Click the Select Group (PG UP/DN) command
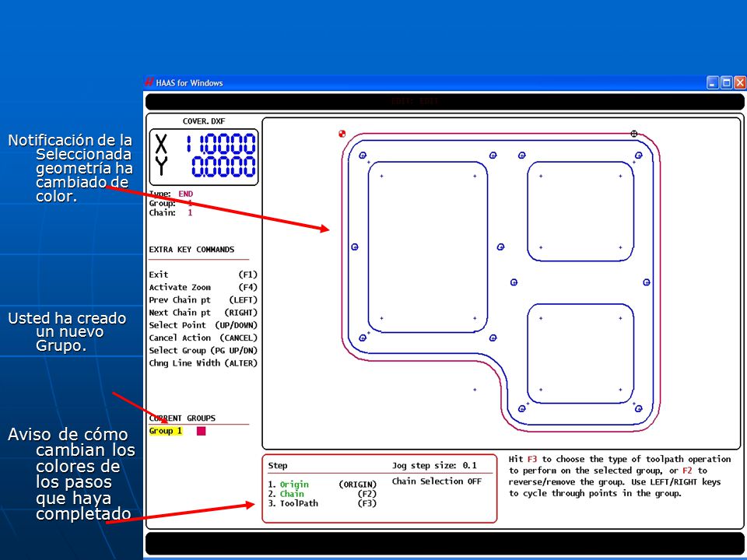747x560 pixels. [x=203, y=351]
